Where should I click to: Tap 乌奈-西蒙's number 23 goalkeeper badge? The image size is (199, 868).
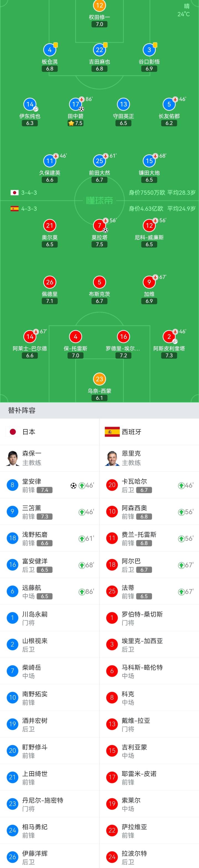click(x=99, y=379)
